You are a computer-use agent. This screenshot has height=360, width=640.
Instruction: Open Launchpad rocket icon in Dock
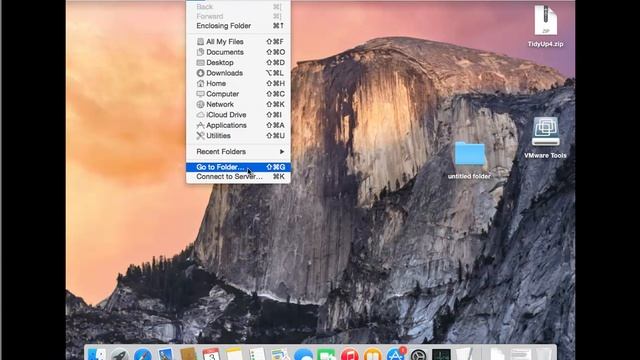pyautogui.click(x=120, y=355)
